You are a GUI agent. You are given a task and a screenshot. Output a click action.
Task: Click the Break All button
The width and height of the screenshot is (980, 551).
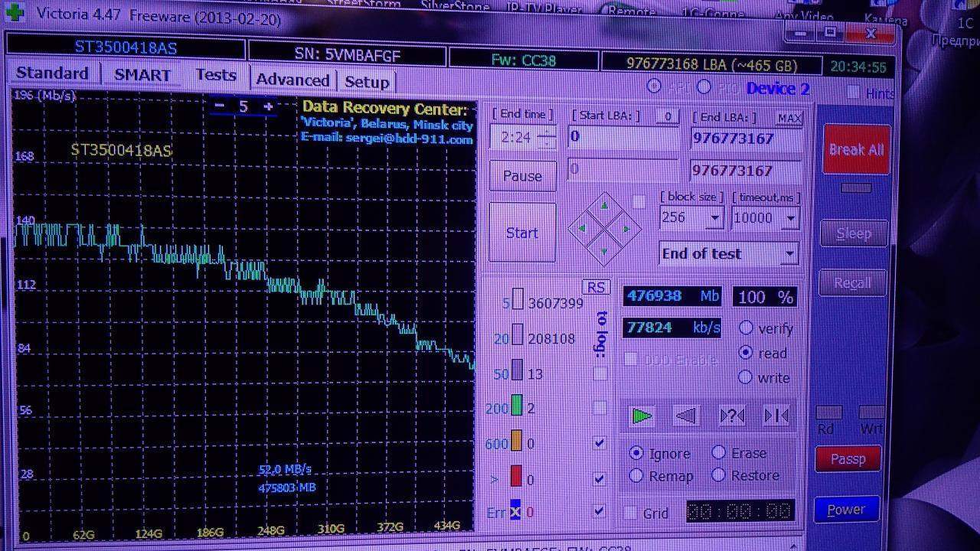click(x=856, y=149)
